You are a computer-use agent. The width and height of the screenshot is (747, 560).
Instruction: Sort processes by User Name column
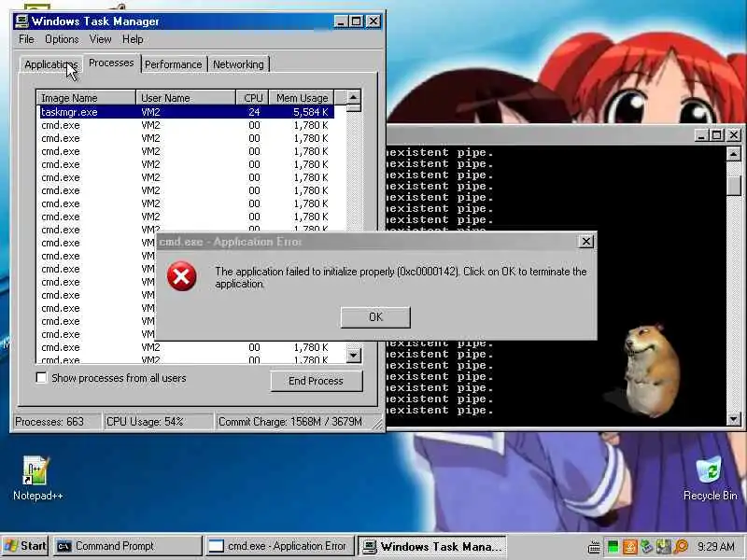[186, 98]
